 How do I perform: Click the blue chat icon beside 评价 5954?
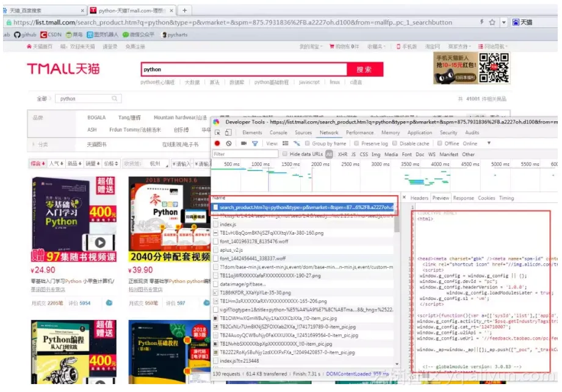pos(109,303)
